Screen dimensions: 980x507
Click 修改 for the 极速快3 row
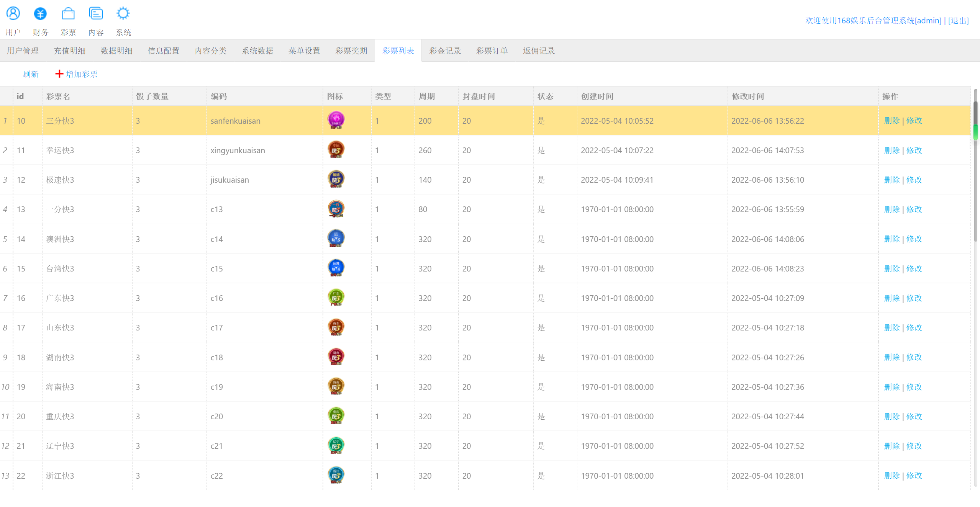[x=914, y=180]
